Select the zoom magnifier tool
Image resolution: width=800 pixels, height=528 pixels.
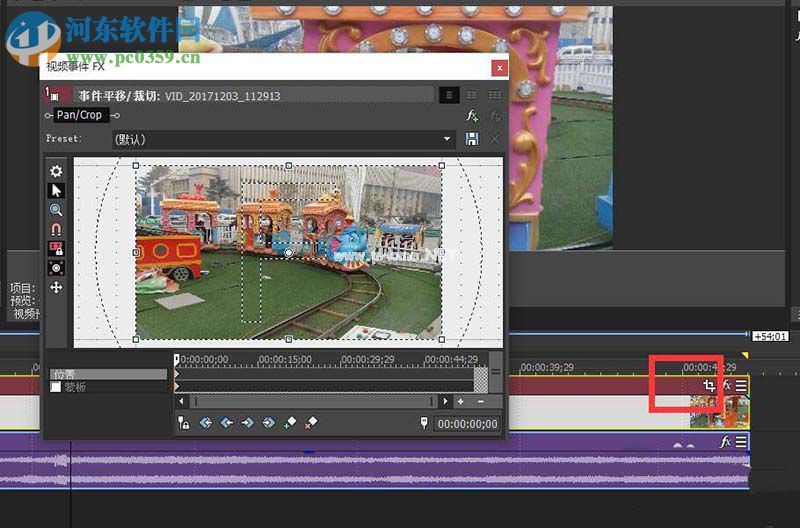pyautogui.click(x=56, y=210)
